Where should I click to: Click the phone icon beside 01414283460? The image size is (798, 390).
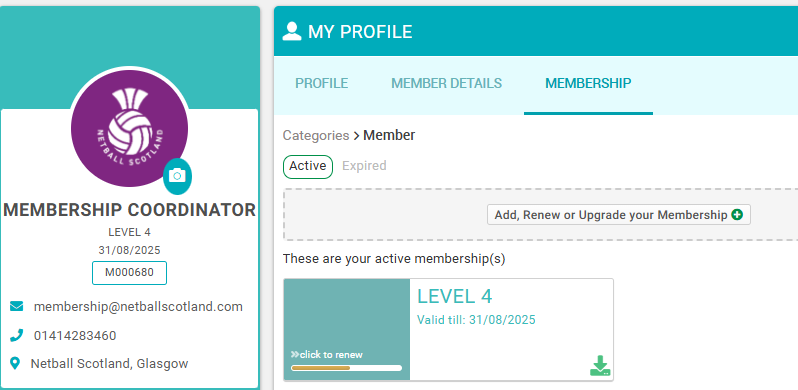click(x=16, y=336)
